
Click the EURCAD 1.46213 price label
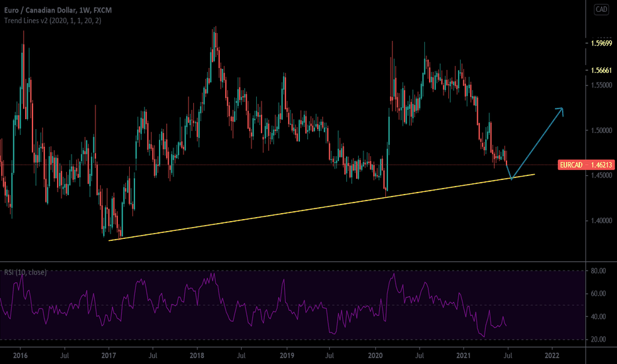[586, 165]
